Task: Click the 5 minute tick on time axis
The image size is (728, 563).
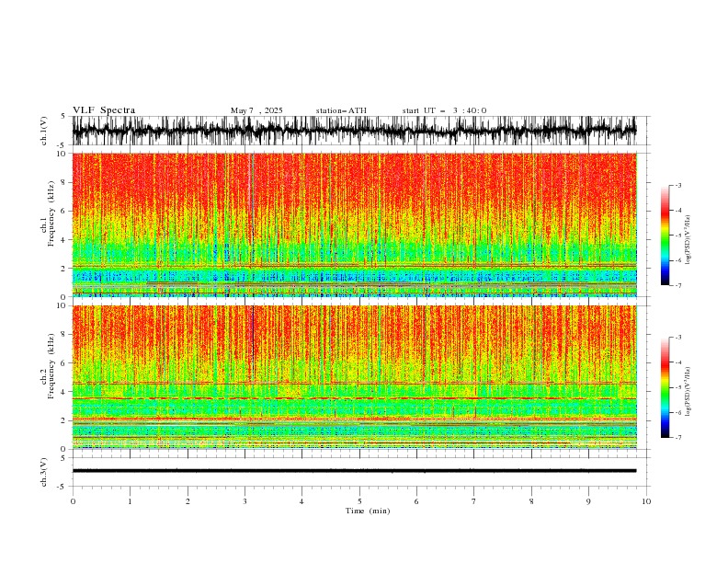Action: [359, 501]
